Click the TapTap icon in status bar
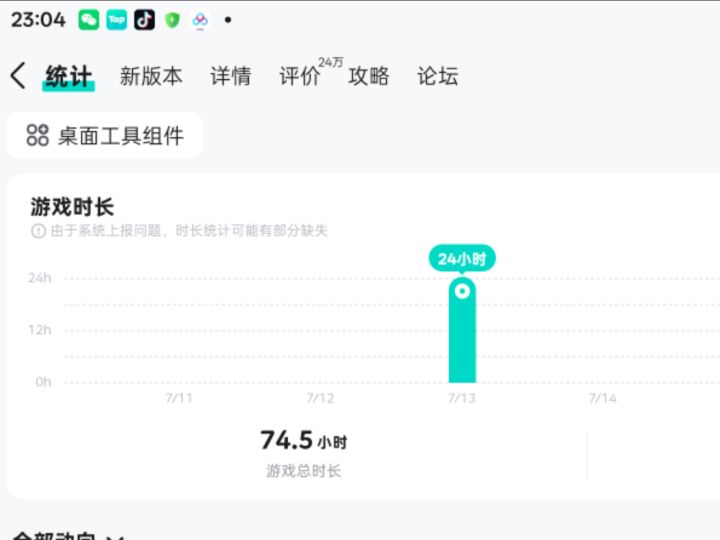This screenshot has width=720, height=540. coord(117,20)
